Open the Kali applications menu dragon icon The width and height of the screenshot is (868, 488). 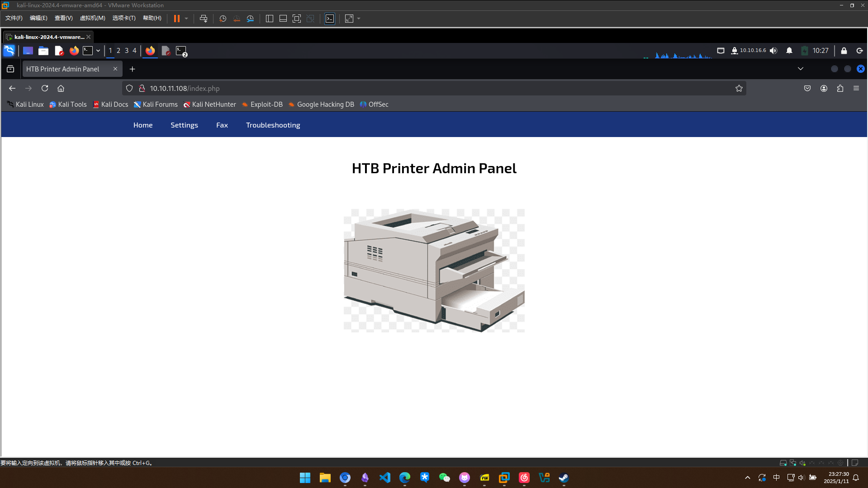point(9,51)
